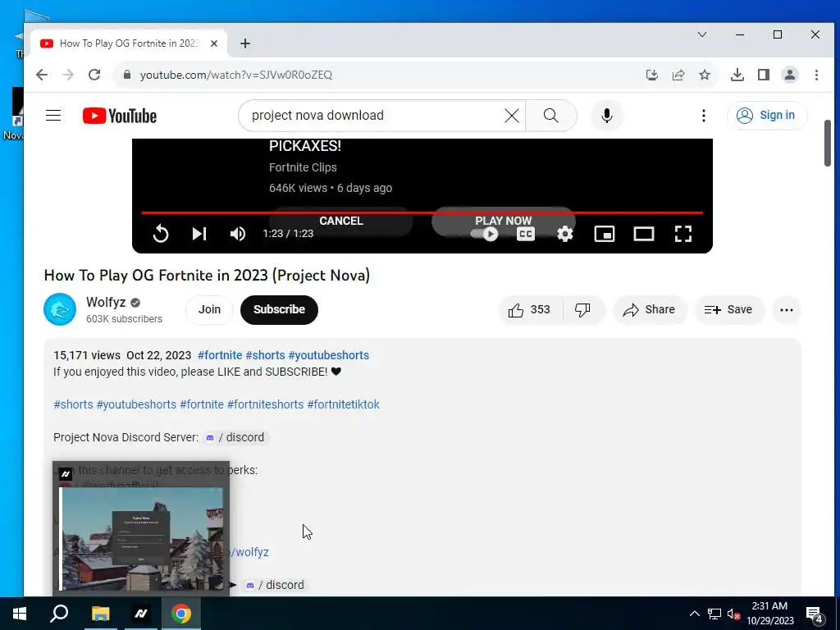Image resolution: width=840 pixels, height=630 pixels.
Task: Install the app from address bar
Action: click(x=651, y=75)
